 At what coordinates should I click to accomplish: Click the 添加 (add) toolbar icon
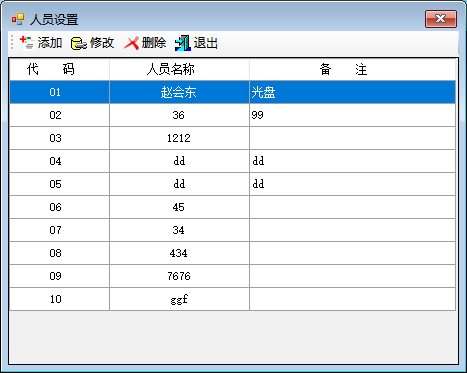[27, 43]
